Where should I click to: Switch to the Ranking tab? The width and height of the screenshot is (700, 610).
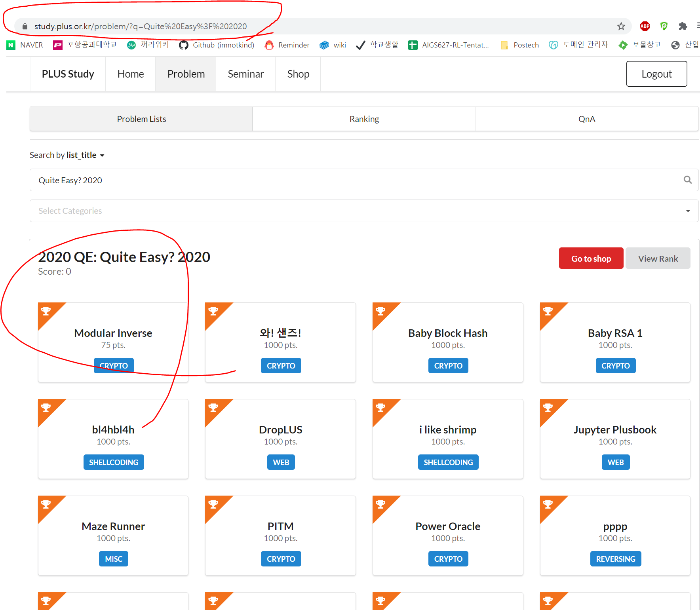(x=364, y=118)
